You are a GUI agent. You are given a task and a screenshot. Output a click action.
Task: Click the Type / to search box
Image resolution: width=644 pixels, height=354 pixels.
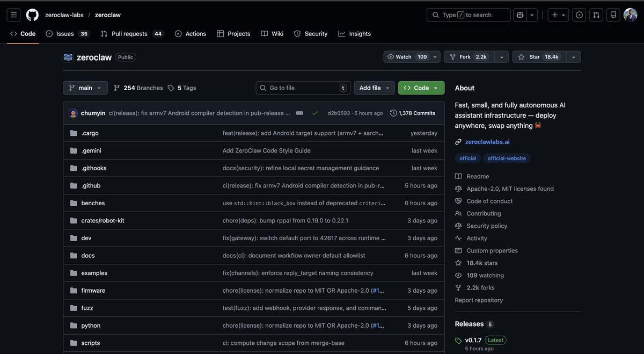(x=469, y=15)
